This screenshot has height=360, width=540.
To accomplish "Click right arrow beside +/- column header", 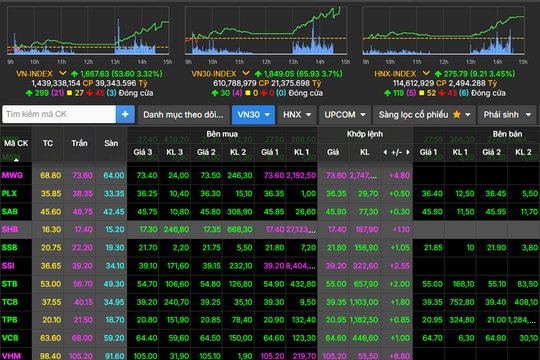I will pyautogui.click(x=408, y=152).
